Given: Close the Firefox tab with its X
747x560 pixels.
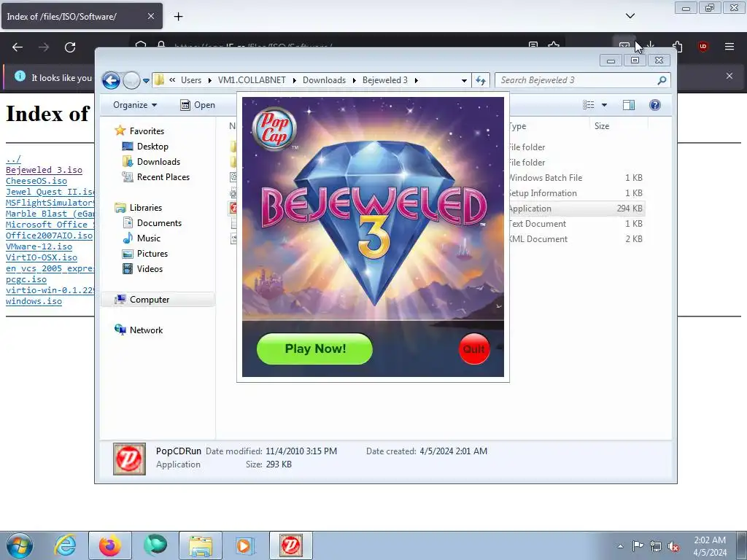Looking at the screenshot, I should point(150,16).
